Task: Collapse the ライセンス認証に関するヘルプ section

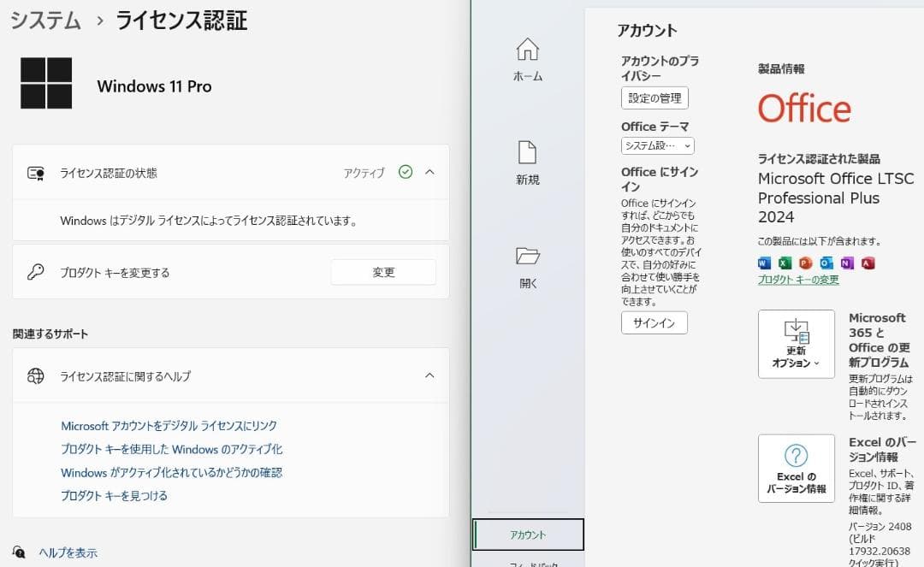Action: tap(432, 375)
